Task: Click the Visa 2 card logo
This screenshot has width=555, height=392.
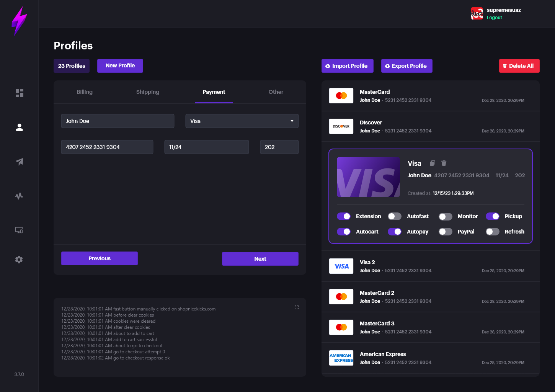Action: tap(341, 266)
